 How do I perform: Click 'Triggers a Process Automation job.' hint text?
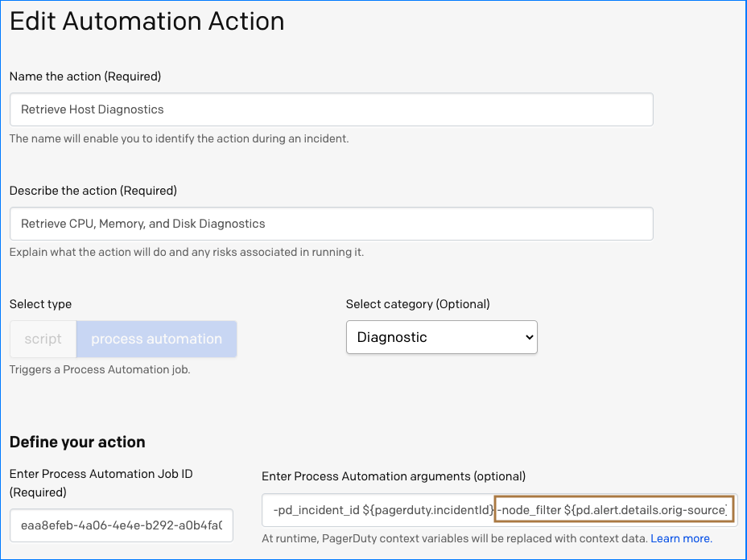pos(100,369)
